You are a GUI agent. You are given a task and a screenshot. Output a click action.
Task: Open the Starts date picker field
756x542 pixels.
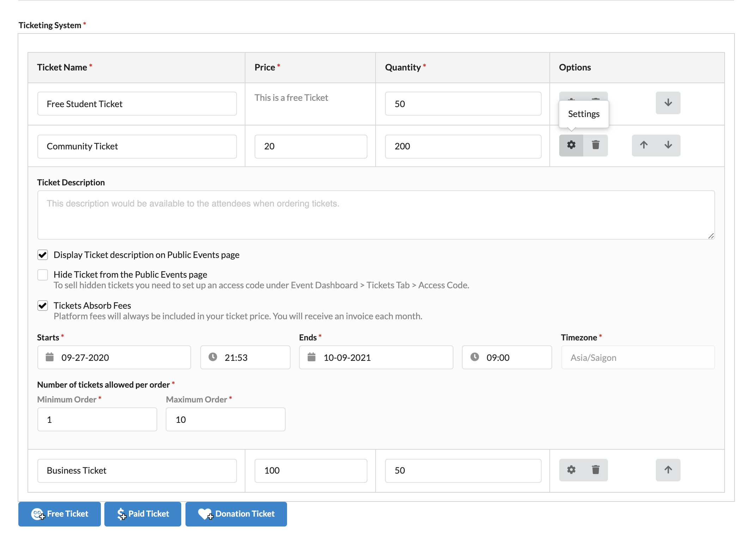[116, 357]
